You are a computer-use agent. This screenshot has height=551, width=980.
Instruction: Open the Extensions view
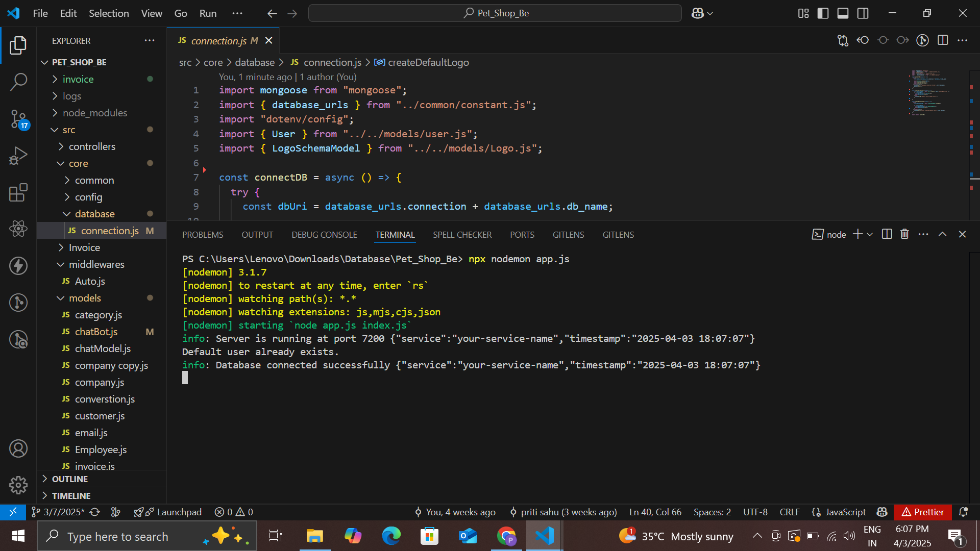pos(18,193)
